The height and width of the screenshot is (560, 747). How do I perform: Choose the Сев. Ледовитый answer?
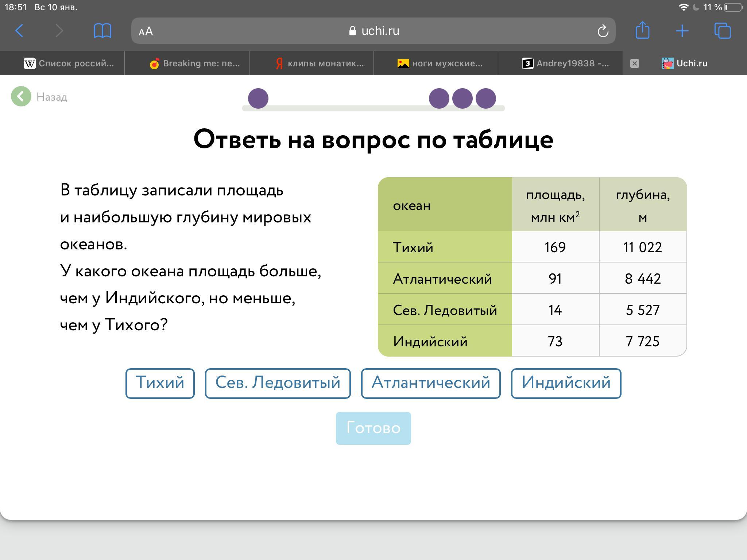coord(278,383)
